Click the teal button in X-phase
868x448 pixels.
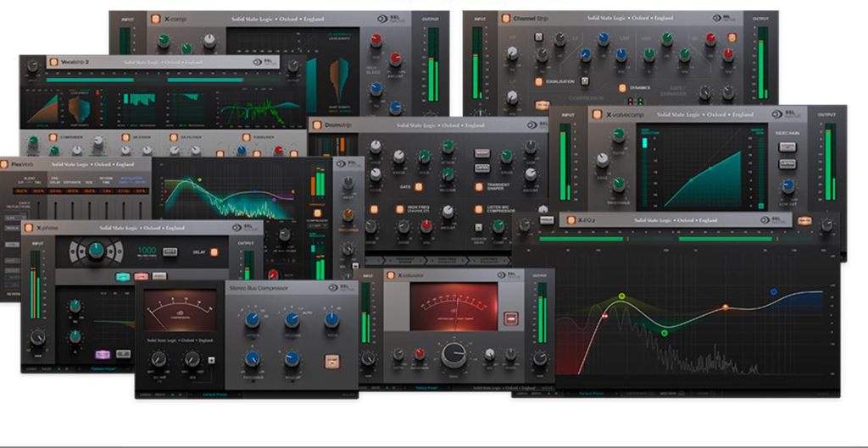(122, 277)
